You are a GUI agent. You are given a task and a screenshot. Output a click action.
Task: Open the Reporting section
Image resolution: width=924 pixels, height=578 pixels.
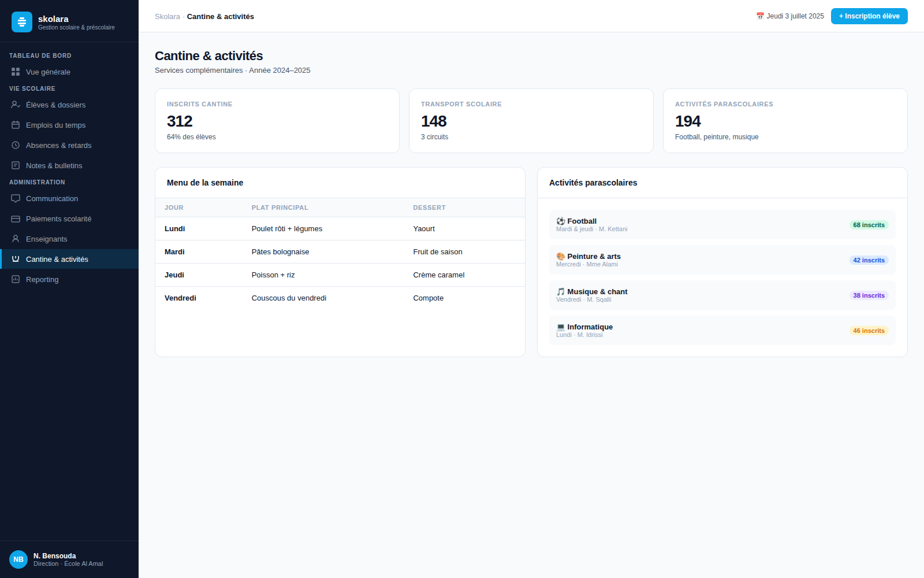[x=69, y=279]
